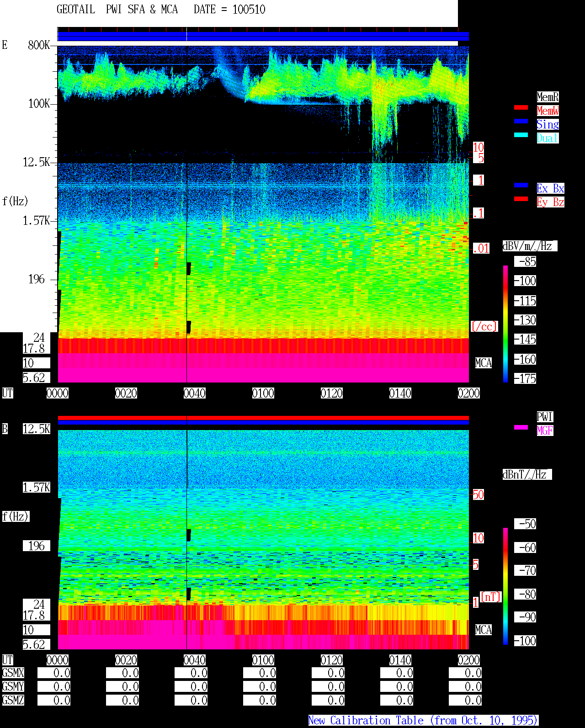Click the 1.57K label on the E panel
Image resolution: width=585 pixels, height=728 pixels.
click(36, 220)
